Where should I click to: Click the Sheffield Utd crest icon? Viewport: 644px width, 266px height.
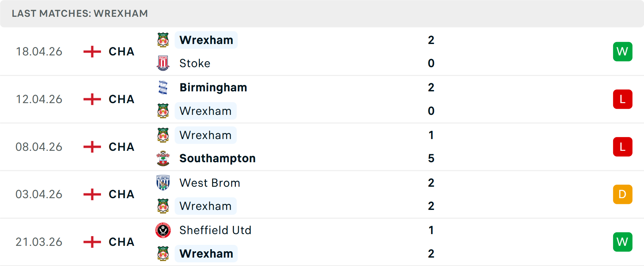click(163, 230)
